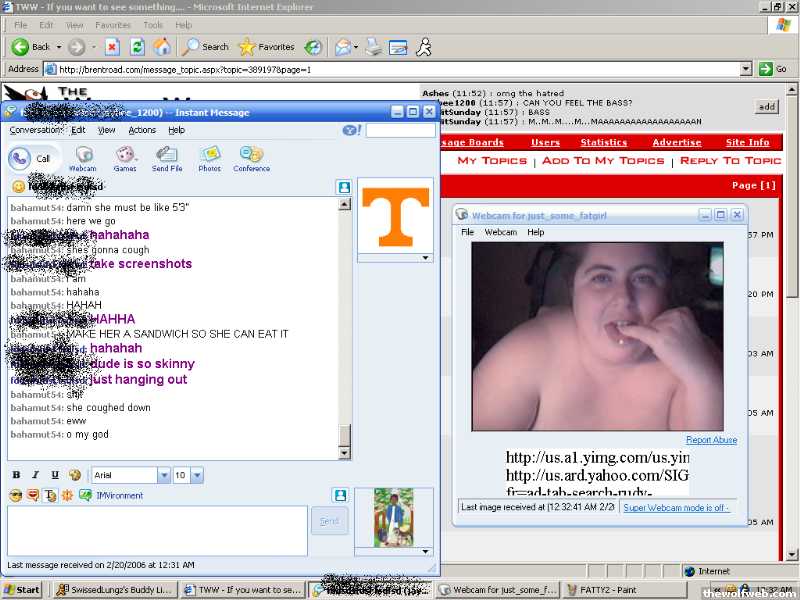This screenshot has height=600, width=800.
Task: Toggle underline text formatting
Action: [54, 475]
